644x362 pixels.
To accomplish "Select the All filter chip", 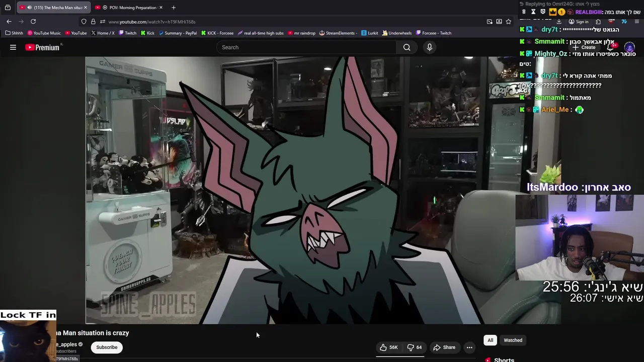I will (x=490, y=340).
